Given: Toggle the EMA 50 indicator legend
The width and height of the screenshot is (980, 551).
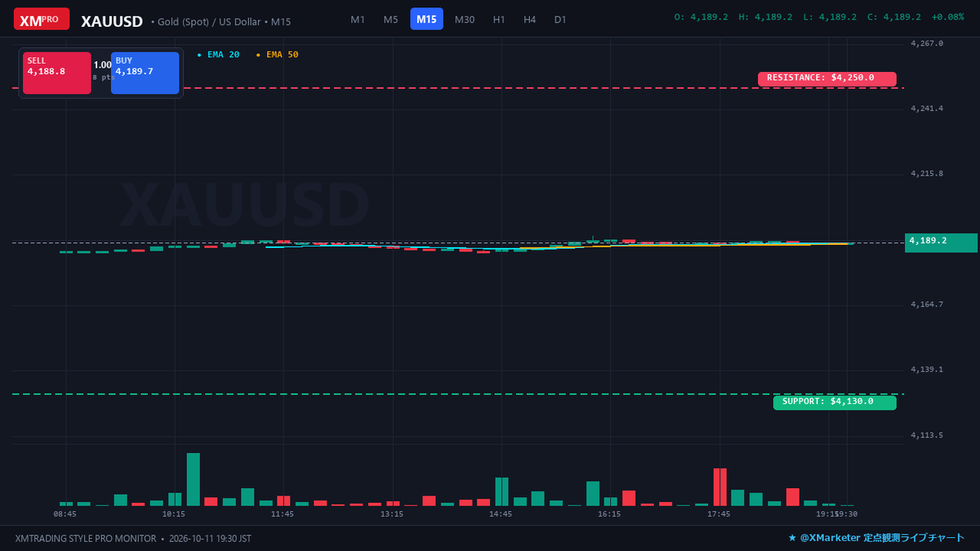Looking at the screenshot, I should (278, 55).
